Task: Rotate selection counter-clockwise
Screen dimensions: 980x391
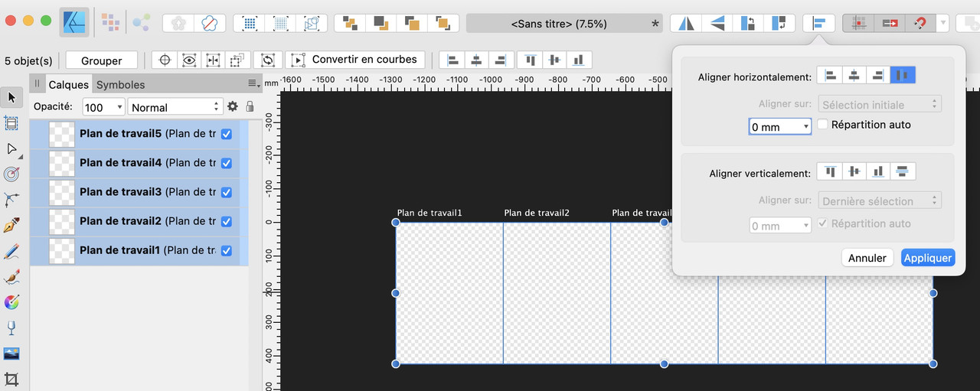Action: tap(747, 23)
